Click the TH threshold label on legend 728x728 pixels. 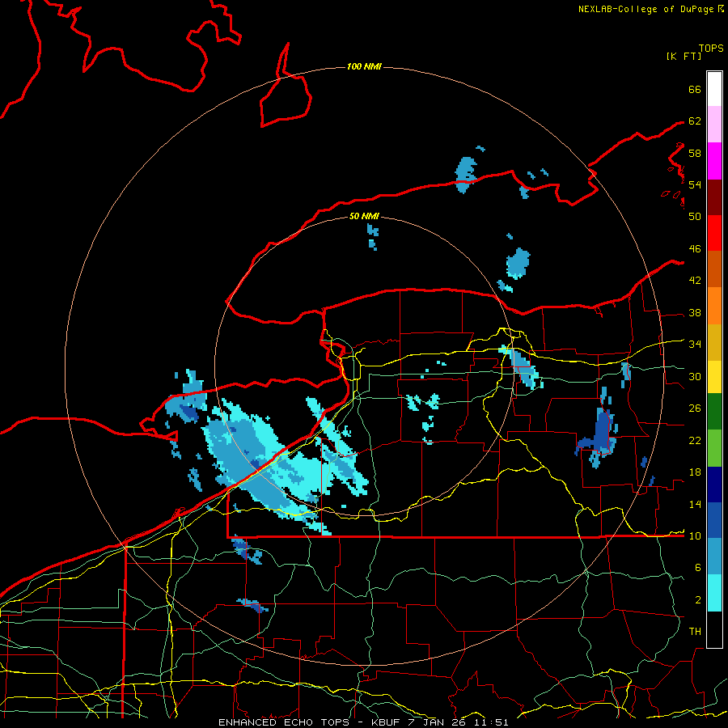click(x=695, y=632)
